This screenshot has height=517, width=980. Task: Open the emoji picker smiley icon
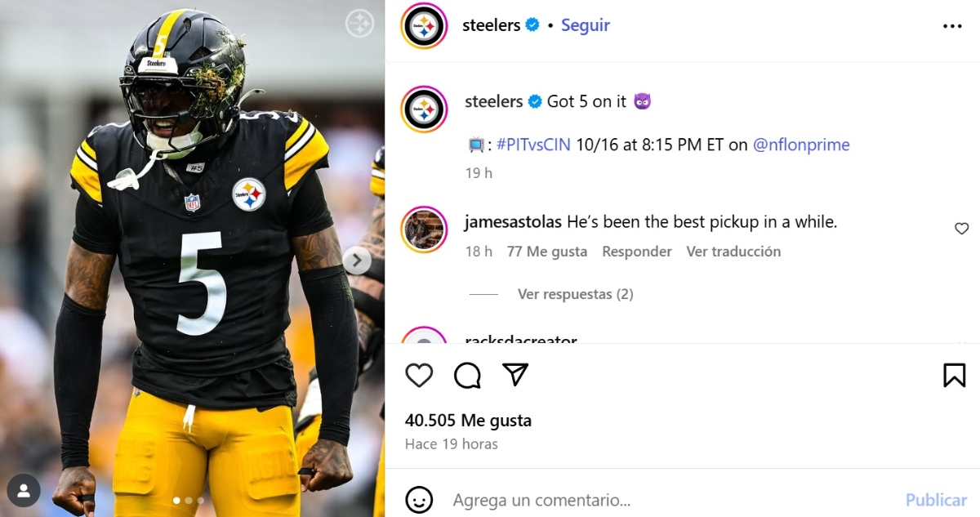[419, 499]
